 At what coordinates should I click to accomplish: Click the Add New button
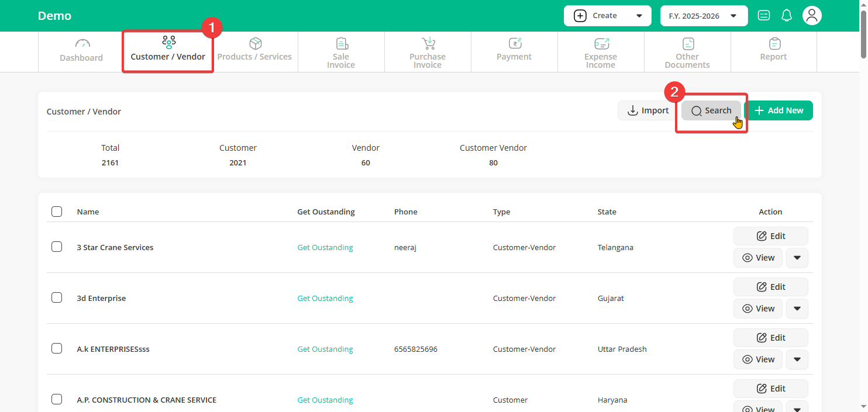point(779,110)
